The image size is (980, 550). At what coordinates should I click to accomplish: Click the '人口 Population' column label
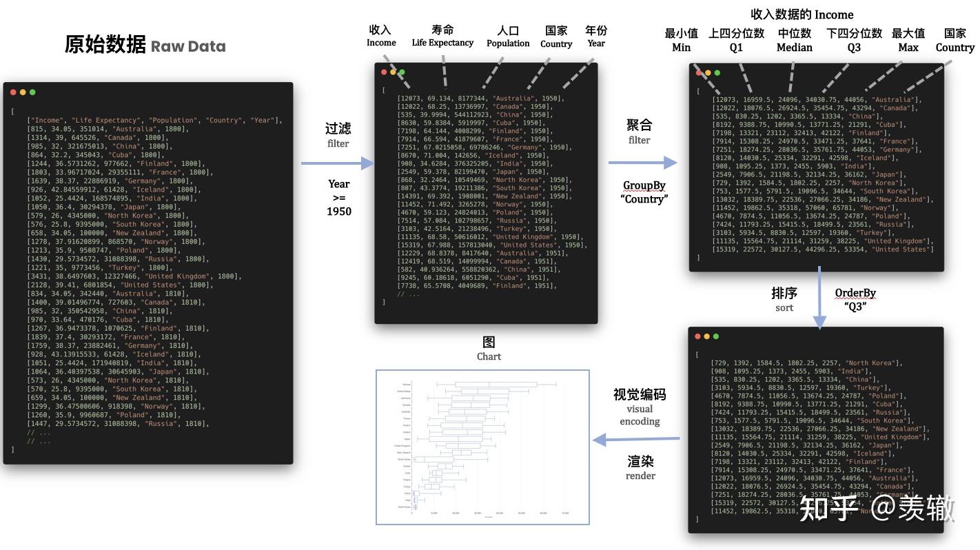[508, 37]
